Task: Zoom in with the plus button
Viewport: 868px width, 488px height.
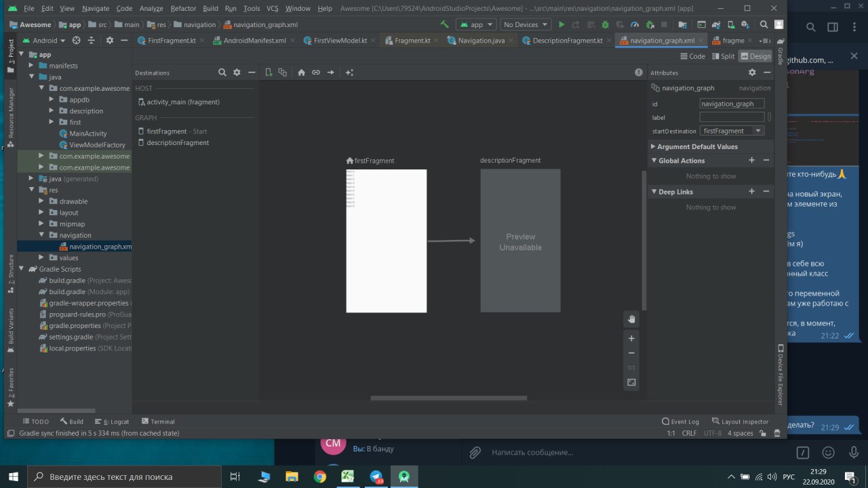Action: tap(631, 338)
